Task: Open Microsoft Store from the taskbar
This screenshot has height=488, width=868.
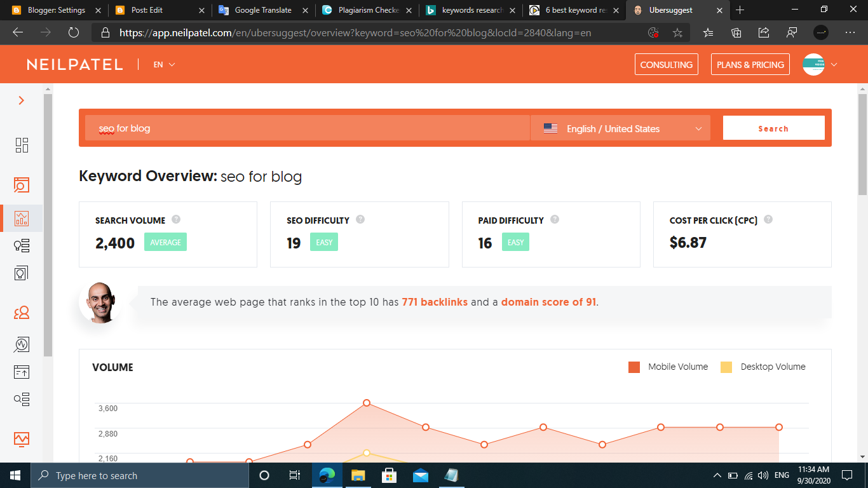Action: pos(389,475)
